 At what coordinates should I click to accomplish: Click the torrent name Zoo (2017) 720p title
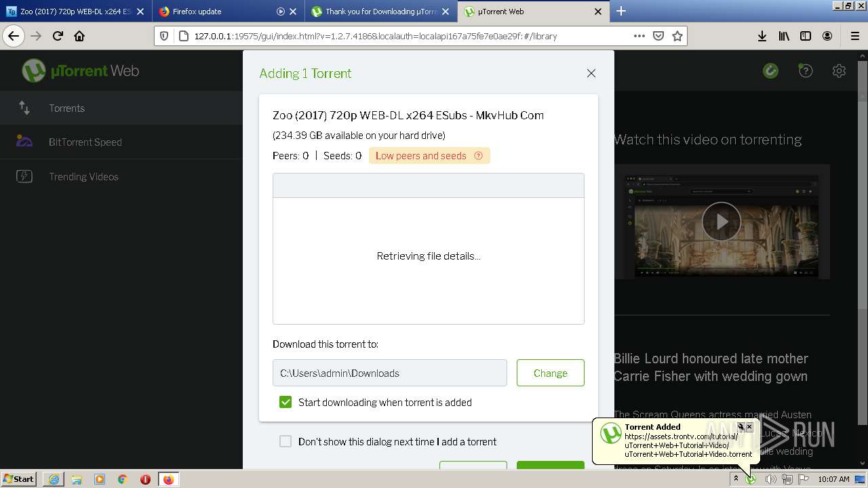[408, 115]
